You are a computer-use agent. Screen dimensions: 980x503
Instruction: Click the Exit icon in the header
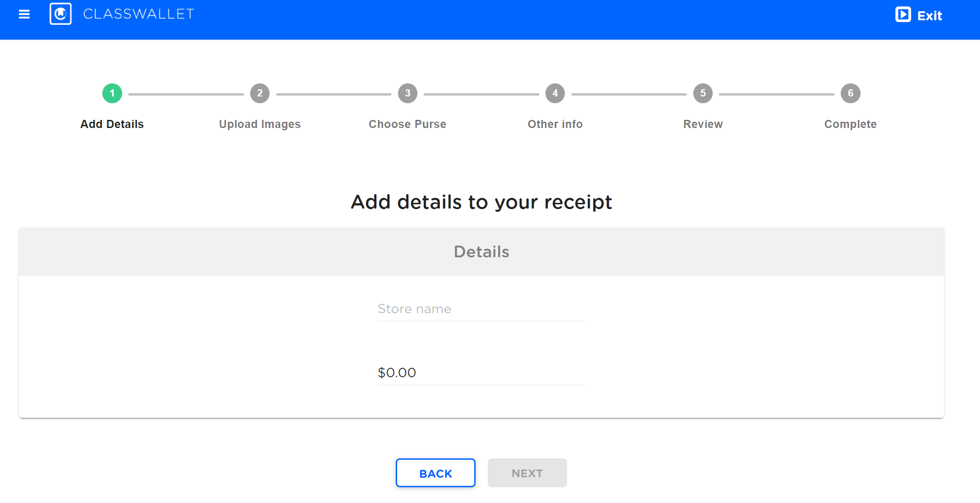tap(903, 14)
